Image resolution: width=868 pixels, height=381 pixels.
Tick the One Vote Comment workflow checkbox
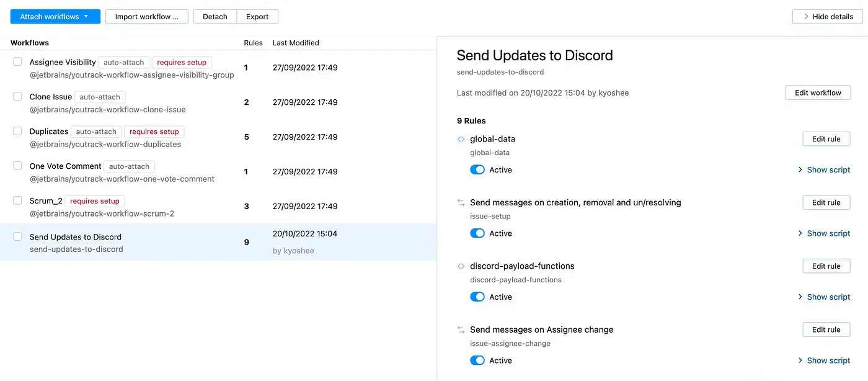click(x=18, y=166)
